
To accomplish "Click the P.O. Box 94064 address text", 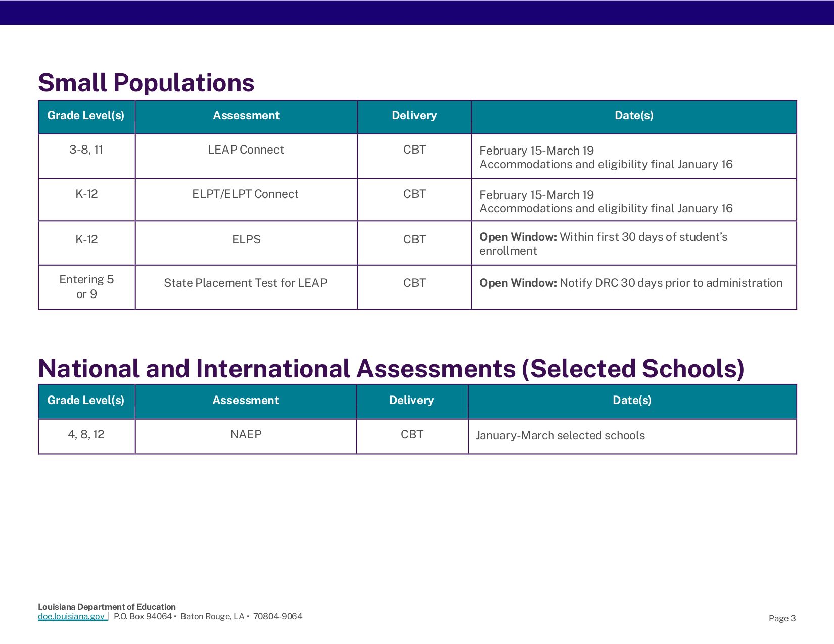I will pyautogui.click(x=143, y=616).
